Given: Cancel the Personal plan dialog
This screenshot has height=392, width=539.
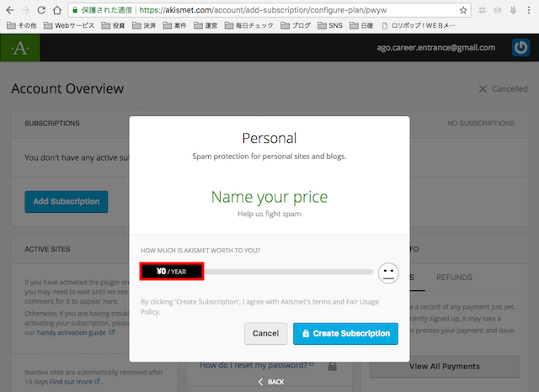Looking at the screenshot, I should pyautogui.click(x=265, y=333).
